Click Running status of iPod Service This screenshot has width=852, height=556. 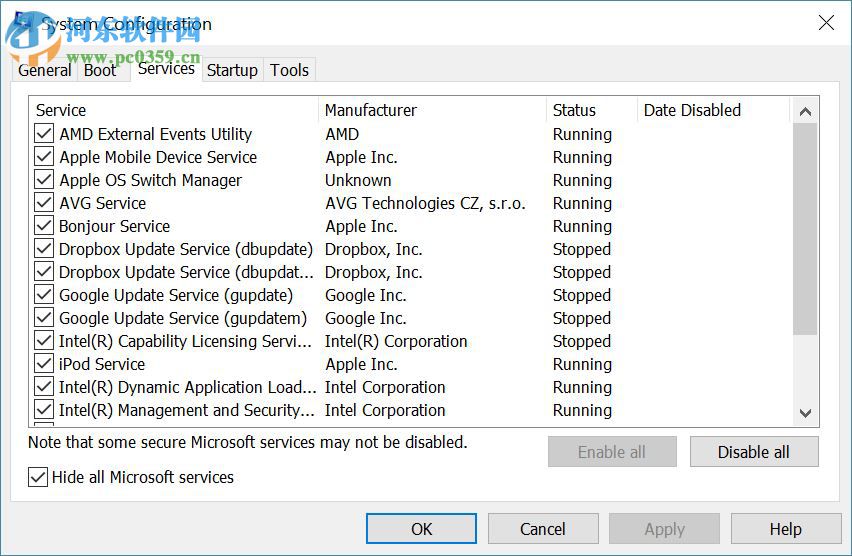pos(582,364)
